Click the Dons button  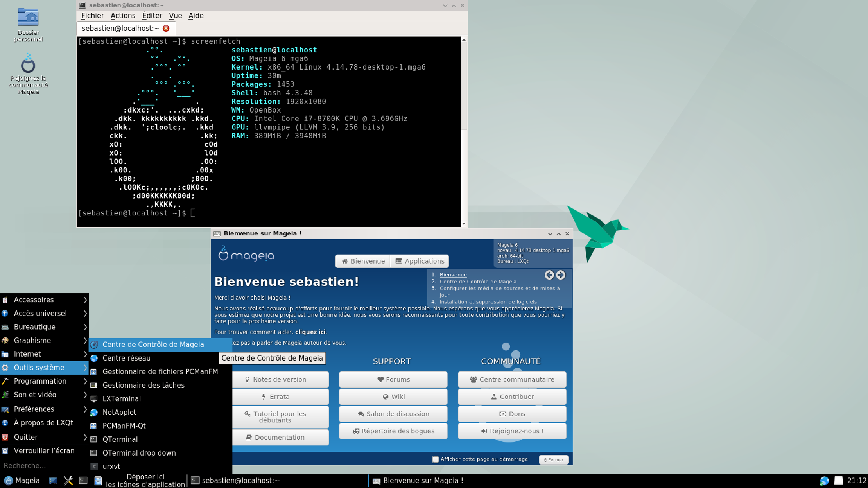click(512, 414)
